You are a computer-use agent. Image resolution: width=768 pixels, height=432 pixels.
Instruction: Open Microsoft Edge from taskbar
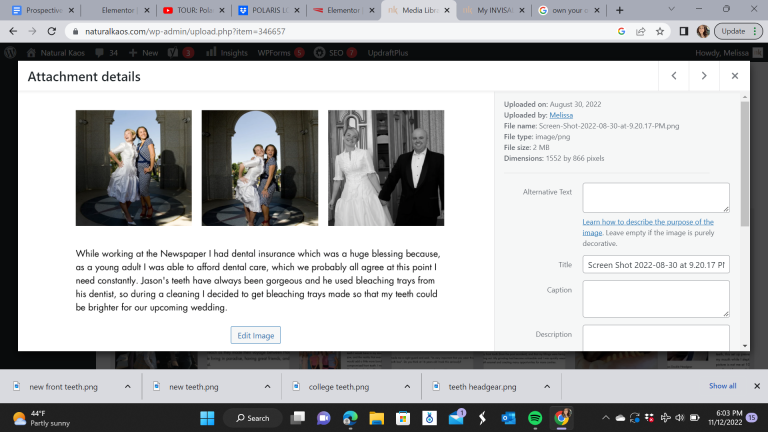pyautogui.click(x=350, y=418)
